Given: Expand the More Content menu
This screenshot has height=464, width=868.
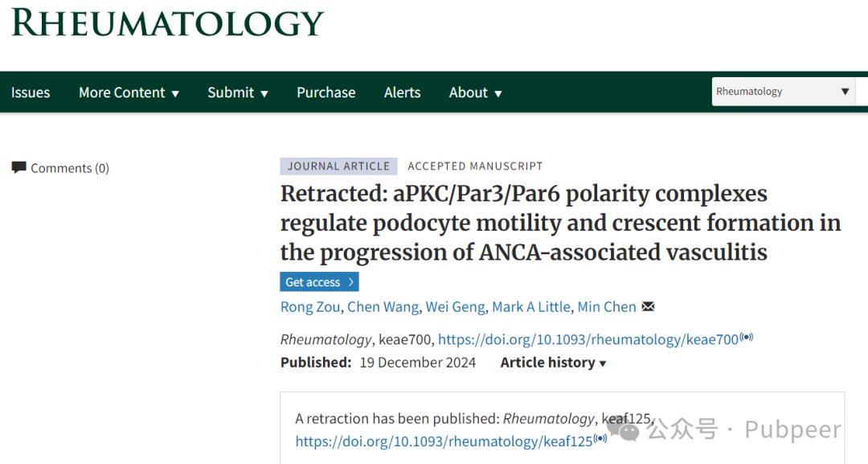Looking at the screenshot, I should (x=129, y=92).
